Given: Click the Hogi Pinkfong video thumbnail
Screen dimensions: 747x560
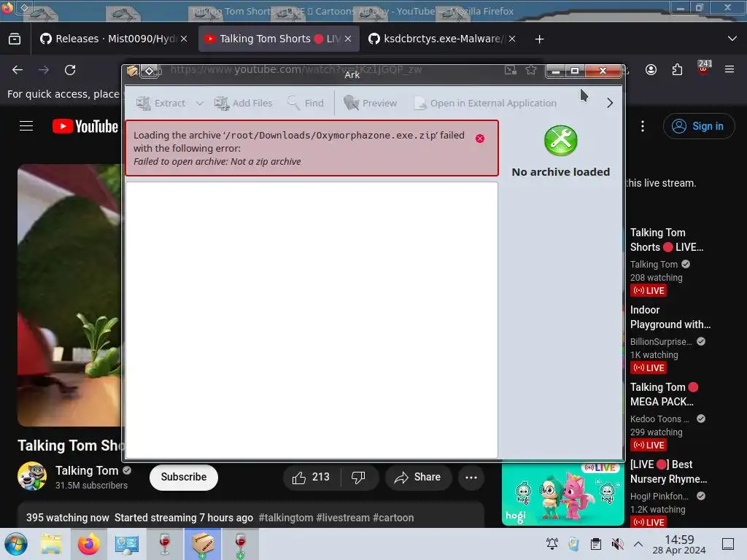Looking at the screenshot, I should coord(563,494).
